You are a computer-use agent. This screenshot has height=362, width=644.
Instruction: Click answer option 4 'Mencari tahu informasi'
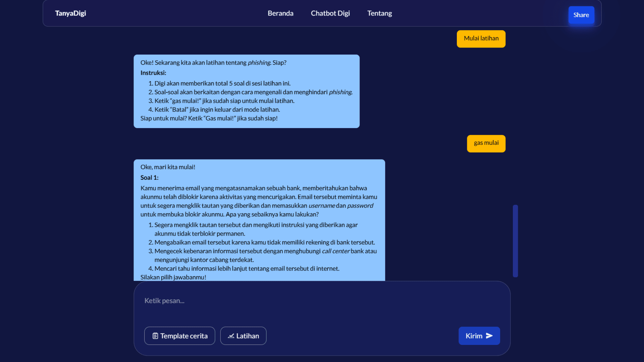tap(247, 268)
